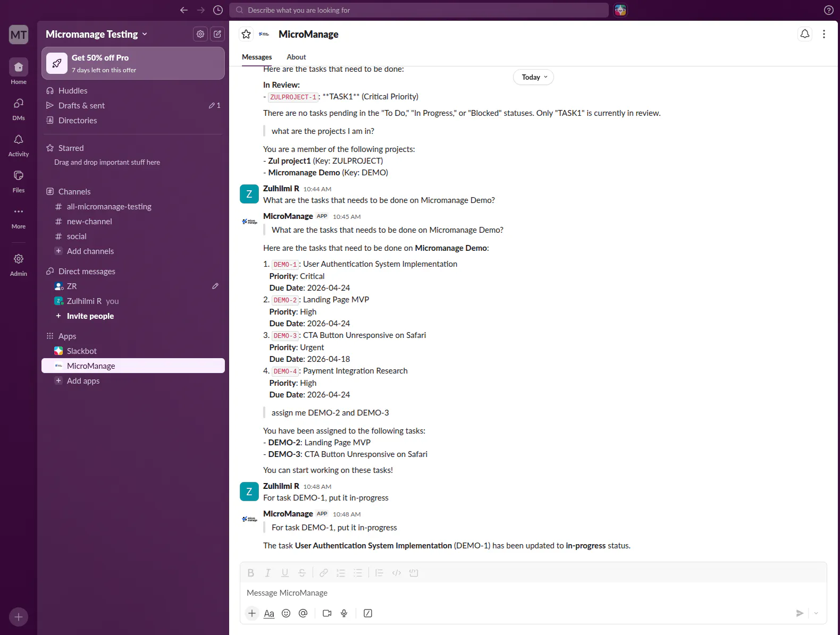Open Home in the left rail
The width and height of the screenshot is (840, 635).
coord(19,71)
